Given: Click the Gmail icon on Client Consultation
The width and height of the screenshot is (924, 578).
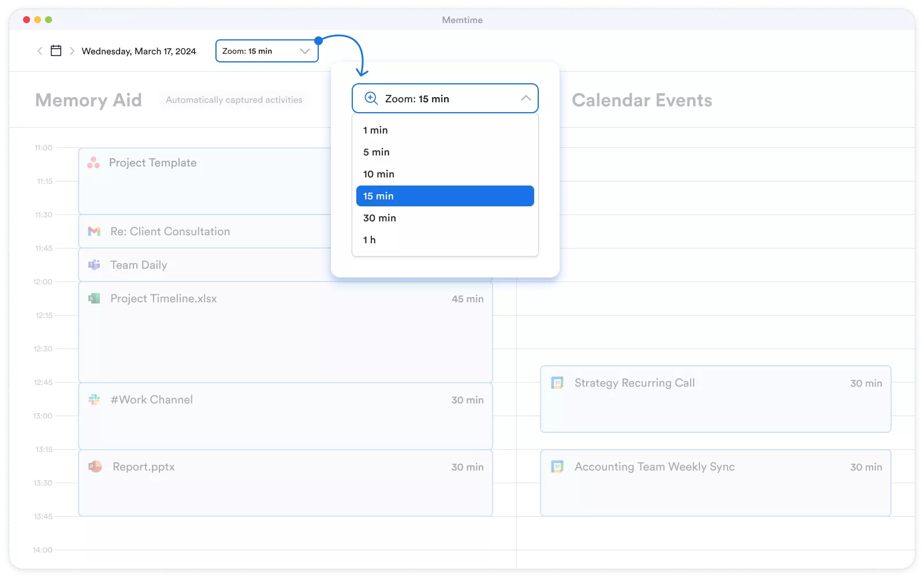Looking at the screenshot, I should click(94, 231).
